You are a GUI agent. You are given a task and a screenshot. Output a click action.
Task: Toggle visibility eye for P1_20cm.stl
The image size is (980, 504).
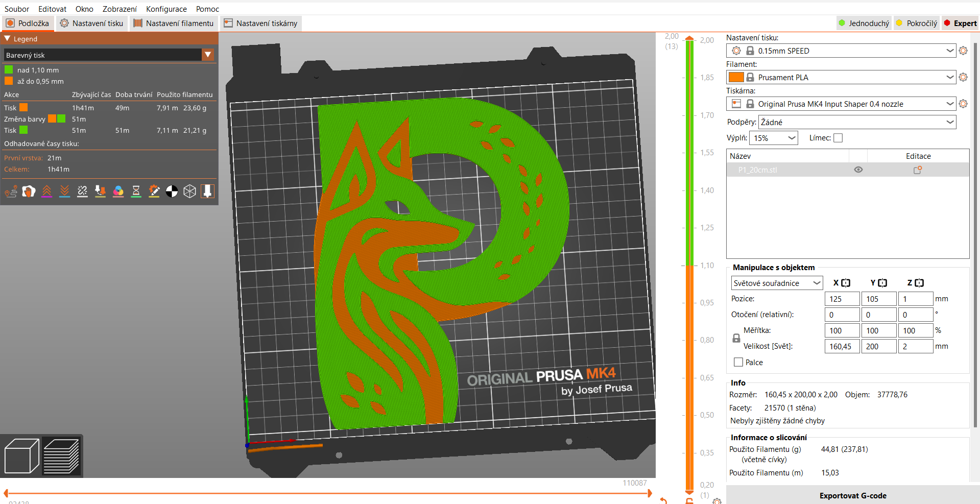click(x=858, y=170)
